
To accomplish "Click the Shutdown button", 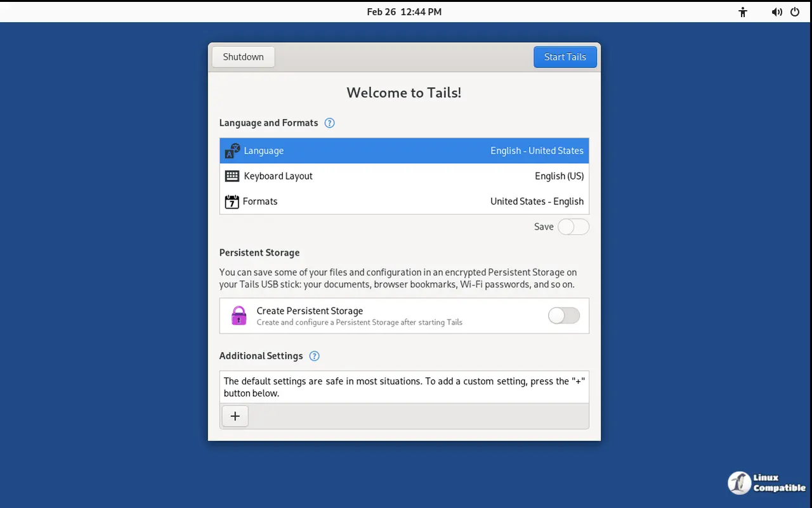I will (x=243, y=57).
